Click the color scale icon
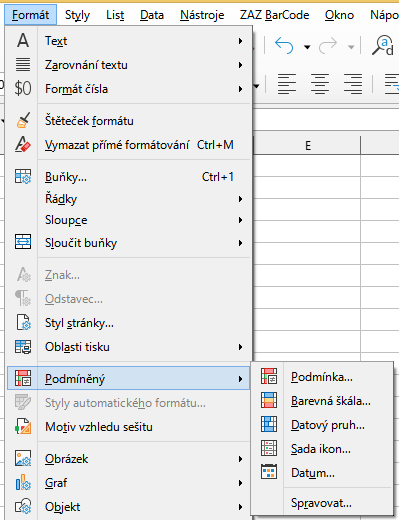Viewport: 399px width, 520px height. 269,400
